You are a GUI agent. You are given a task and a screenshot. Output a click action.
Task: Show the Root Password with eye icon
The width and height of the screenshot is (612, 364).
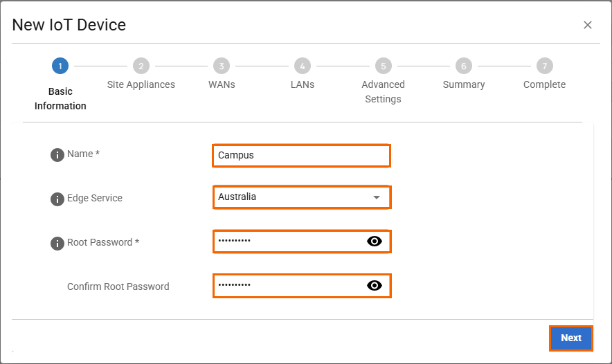tap(375, 242)
